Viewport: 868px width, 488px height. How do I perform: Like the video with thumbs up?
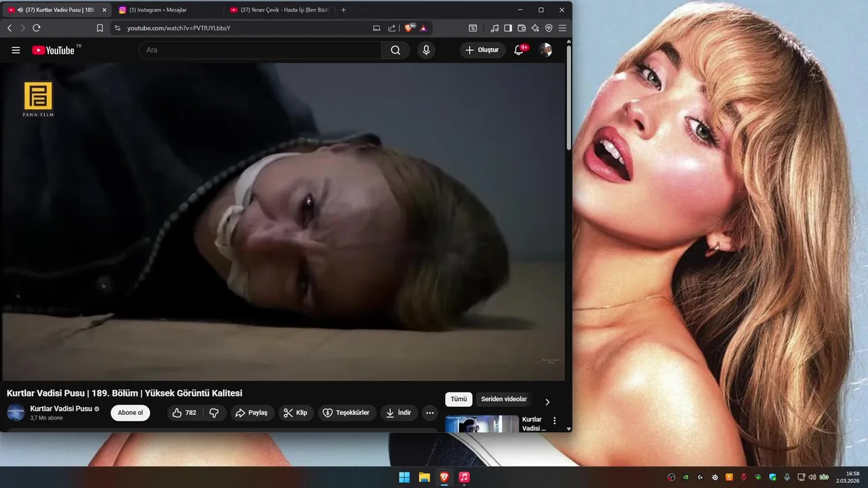click(x=184, y=413)
